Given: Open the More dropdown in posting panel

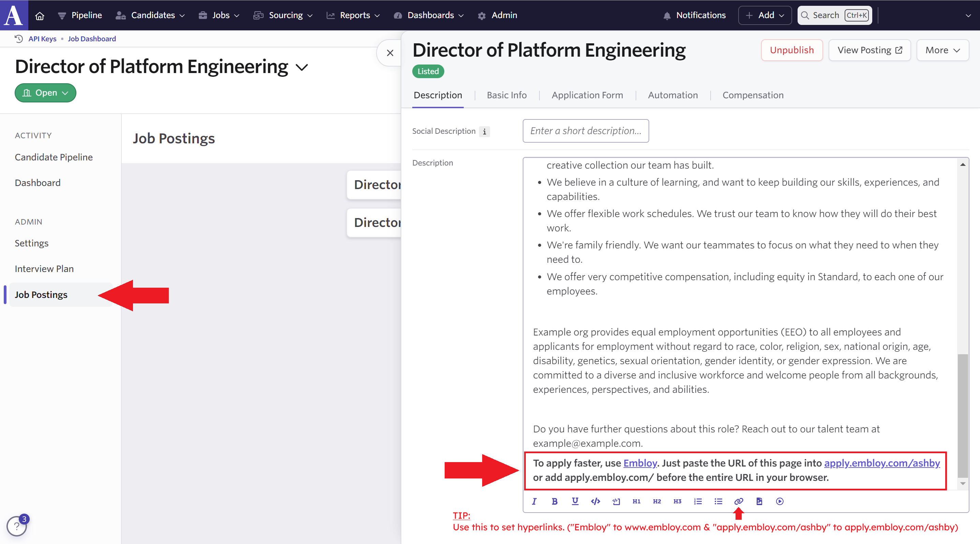Looking at the screenshot, I should tap(942, 50).
